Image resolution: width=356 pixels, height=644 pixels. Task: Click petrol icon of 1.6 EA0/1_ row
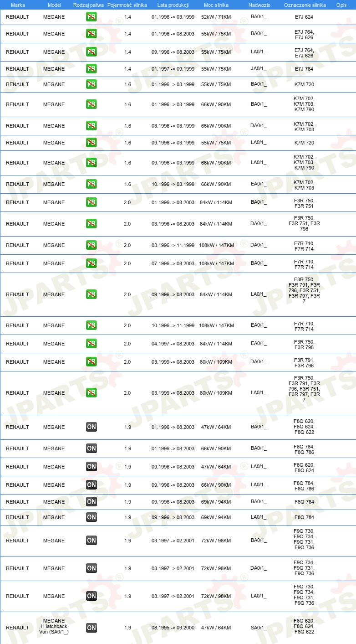[92, 184]
